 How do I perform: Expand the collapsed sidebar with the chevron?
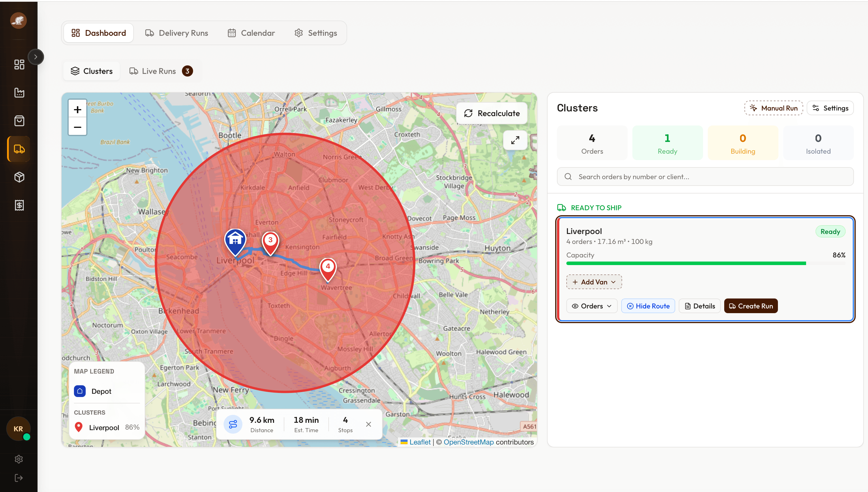coord(36,57)
